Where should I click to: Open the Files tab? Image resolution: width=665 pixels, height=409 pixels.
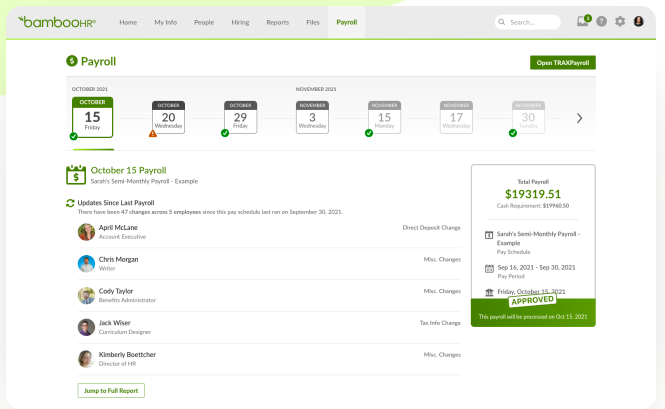pyautogui.click(x=313, y=22)
